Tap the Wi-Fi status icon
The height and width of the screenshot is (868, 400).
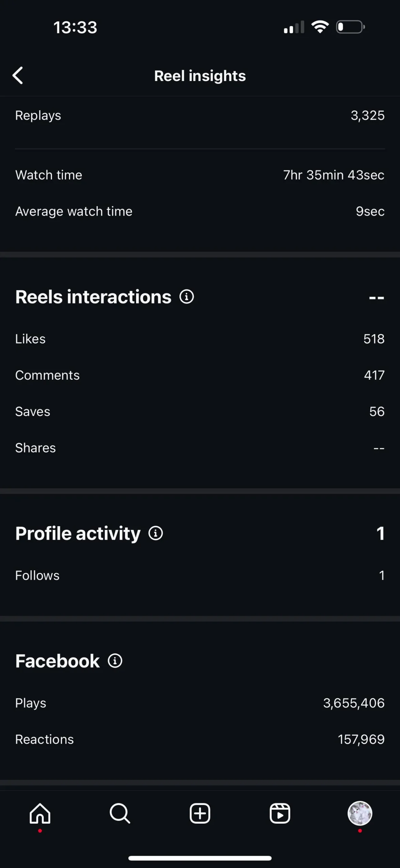click(320, 27)
